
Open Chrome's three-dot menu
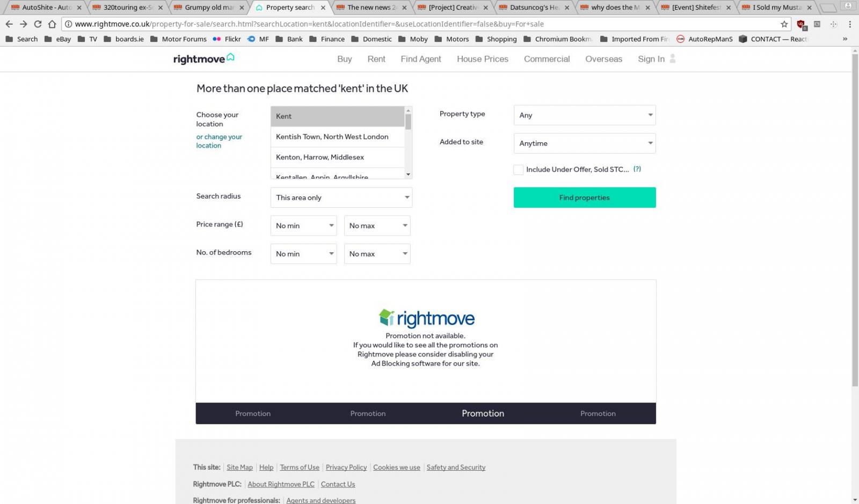(x=850, y=24)
